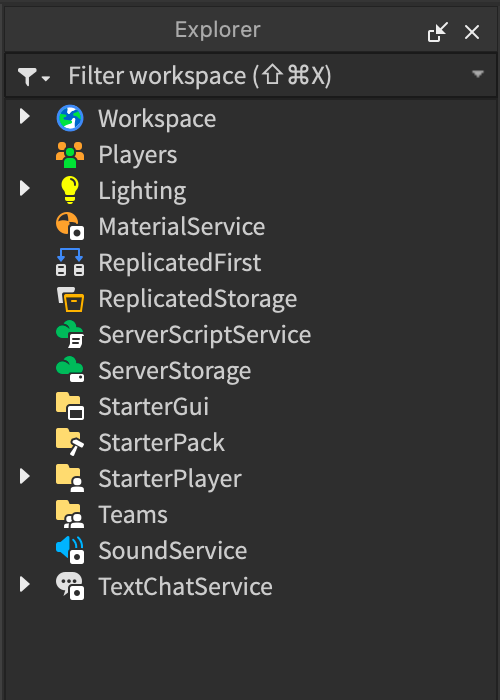Select the Workspace label
Viewport: 500px width, 700px height.
(157, 119)
